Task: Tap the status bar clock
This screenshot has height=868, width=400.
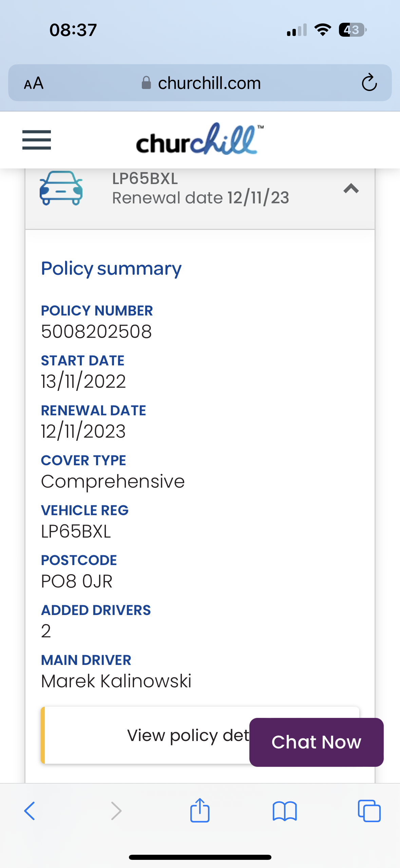Action: point(73,30)
